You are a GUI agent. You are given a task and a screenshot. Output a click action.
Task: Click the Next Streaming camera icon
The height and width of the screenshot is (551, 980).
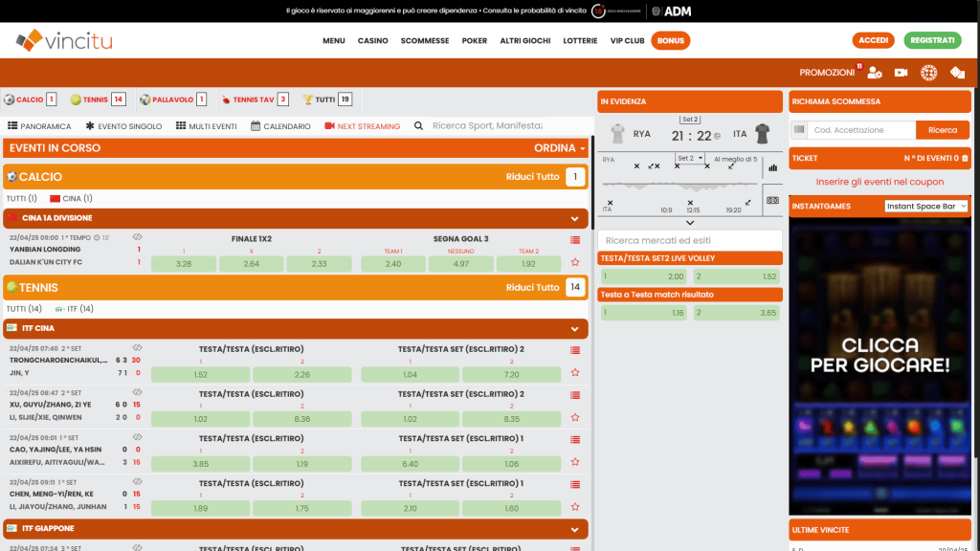[328, 125]
